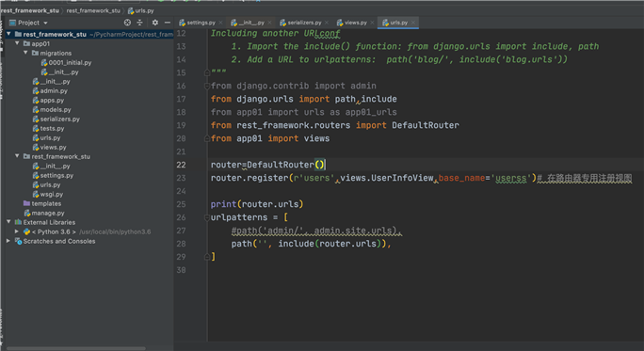
Task: Hide the Project panel with minus icon
Action: click(x=168, y=23)
